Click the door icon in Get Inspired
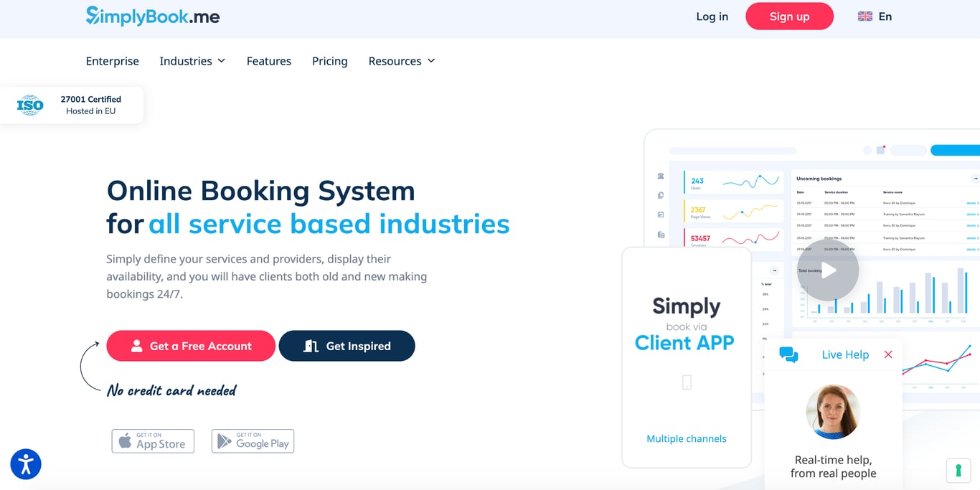Viewport: 980px width, 490px height. click(x=311, y=346)
